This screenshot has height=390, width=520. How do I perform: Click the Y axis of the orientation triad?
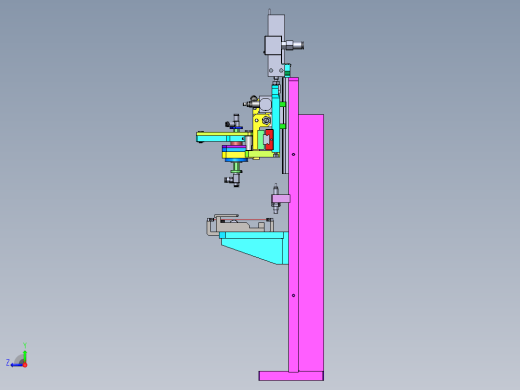(25, 353)
